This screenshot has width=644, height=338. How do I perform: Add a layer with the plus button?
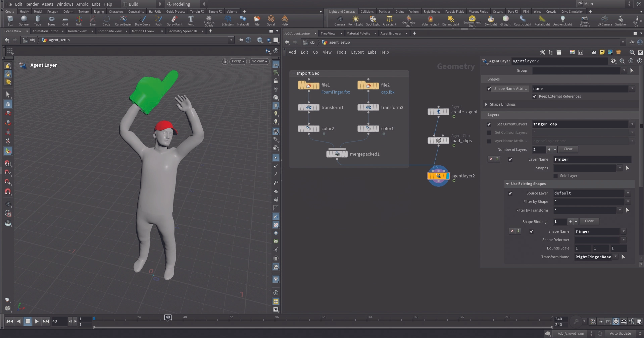point(549,150)
